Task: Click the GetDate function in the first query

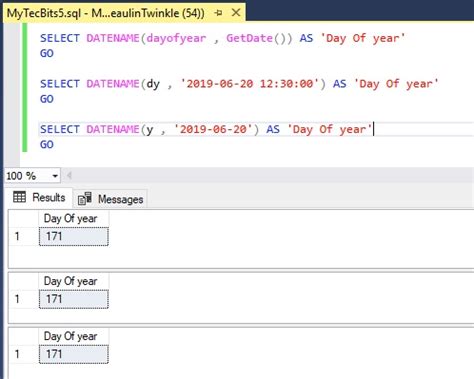Action: tap(249, 38)
